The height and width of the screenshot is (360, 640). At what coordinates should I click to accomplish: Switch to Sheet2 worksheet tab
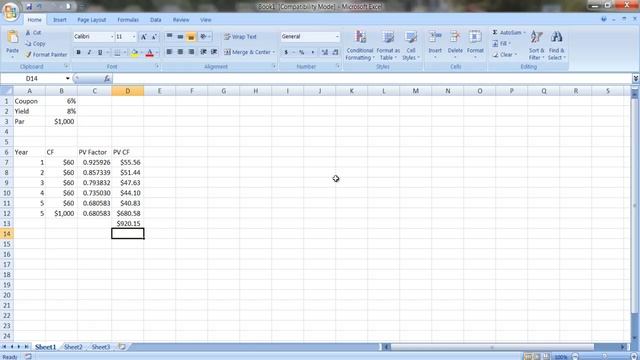[x=73, y=347]
